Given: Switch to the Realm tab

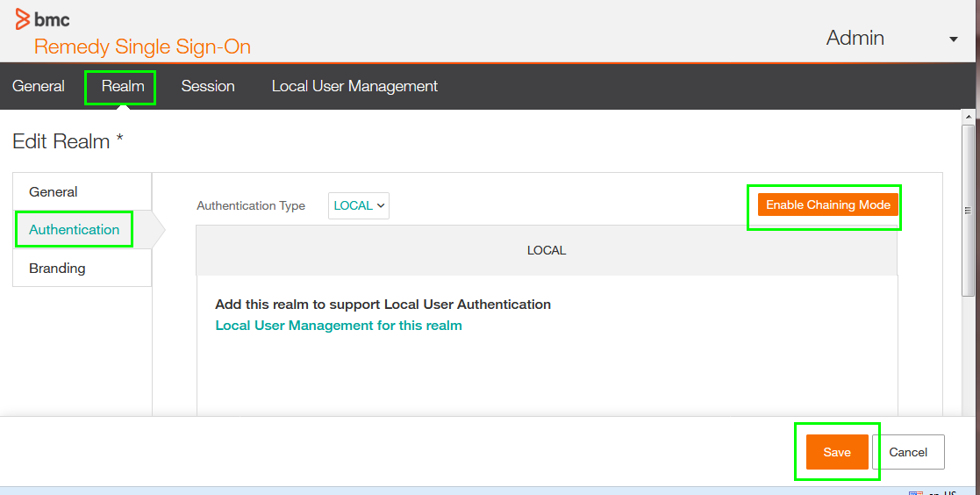Looking at the screenshot, I should 123,86.
